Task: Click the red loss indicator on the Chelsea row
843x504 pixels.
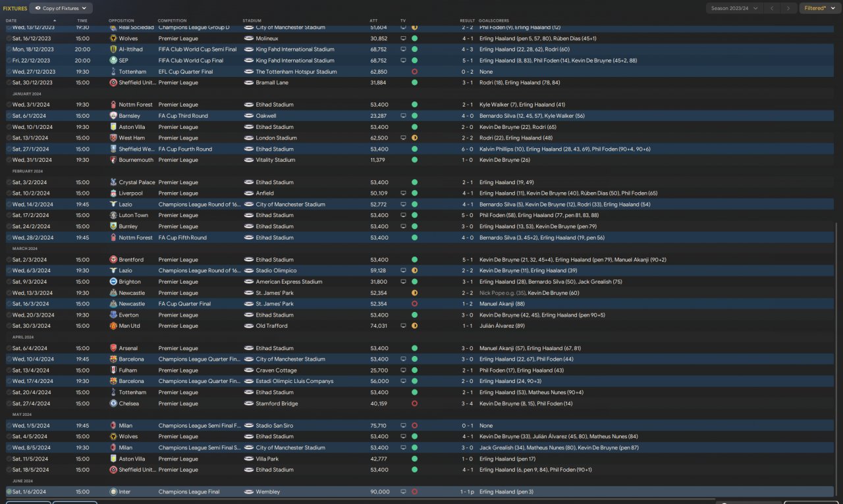Action: (x=414, y=403)
